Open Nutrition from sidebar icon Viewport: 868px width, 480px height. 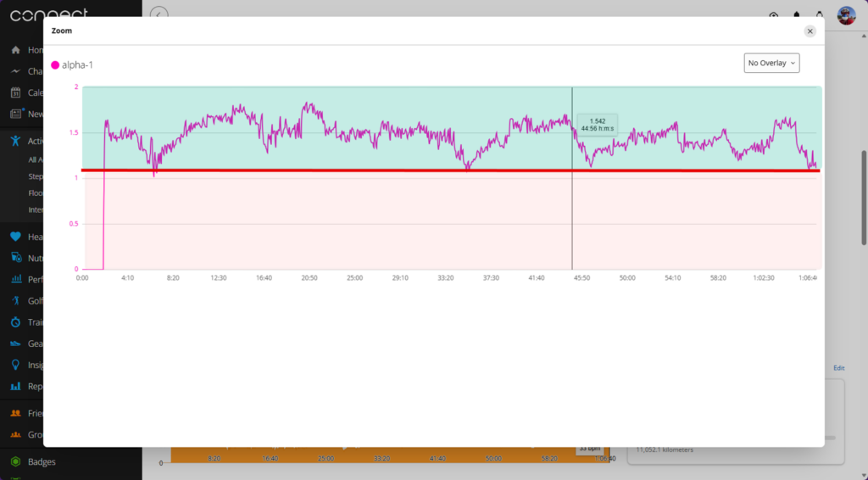(x=15, y=258)
